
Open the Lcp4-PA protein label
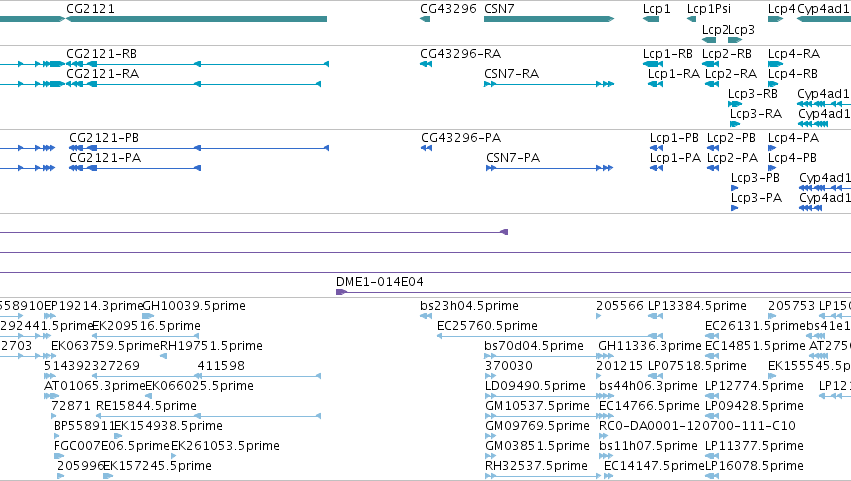pyautogui.click(x=793, y=138)
